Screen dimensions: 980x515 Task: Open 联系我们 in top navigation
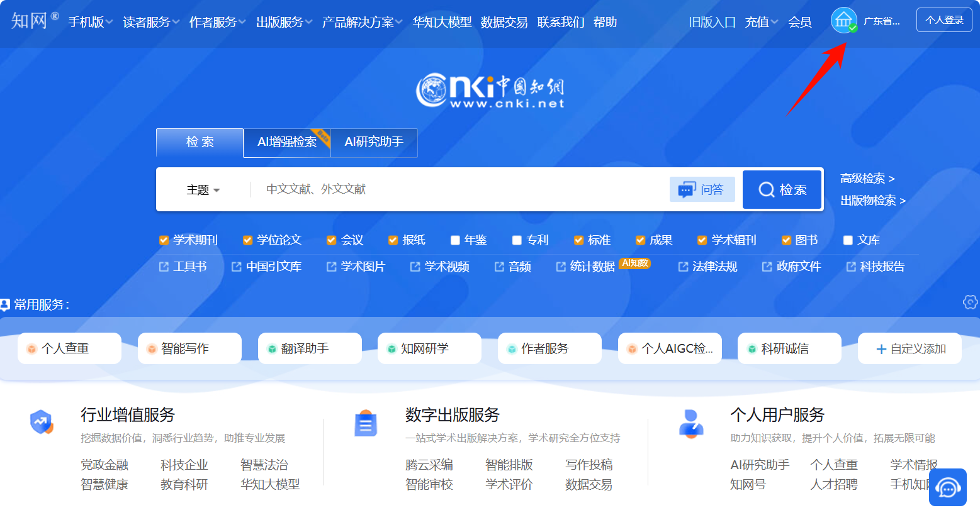561,22
